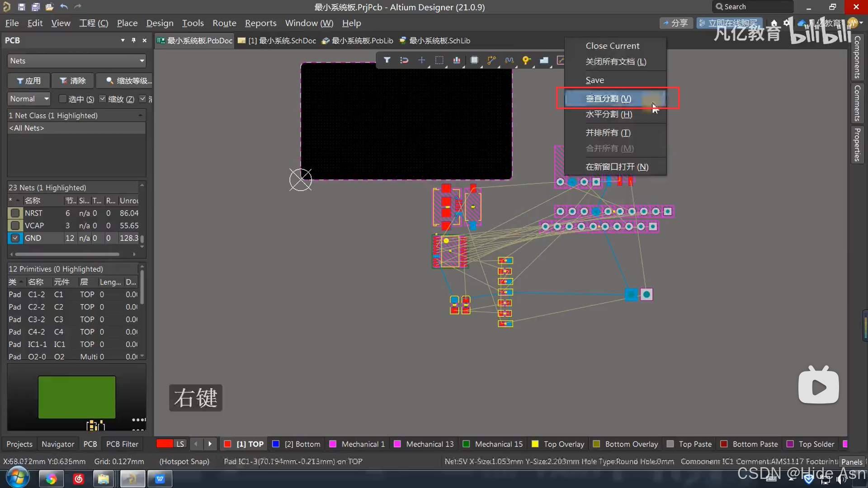Click the blue [2] Bottom layer swatch
Viewport: 868px width, 488px height.
tap(275, 444)
